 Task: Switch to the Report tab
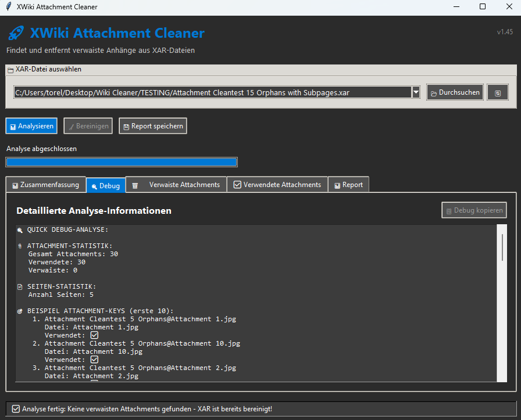click(348, 185)
